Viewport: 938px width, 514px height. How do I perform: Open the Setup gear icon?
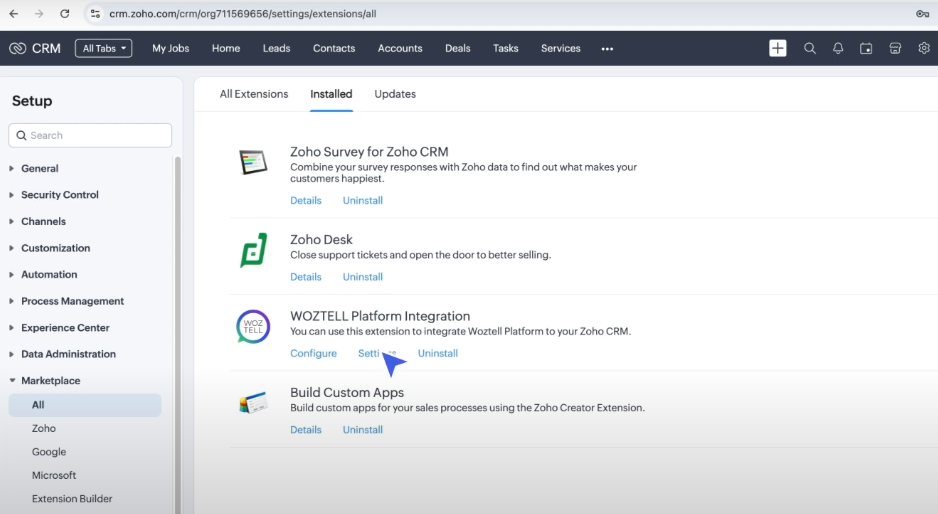[924, 48]
